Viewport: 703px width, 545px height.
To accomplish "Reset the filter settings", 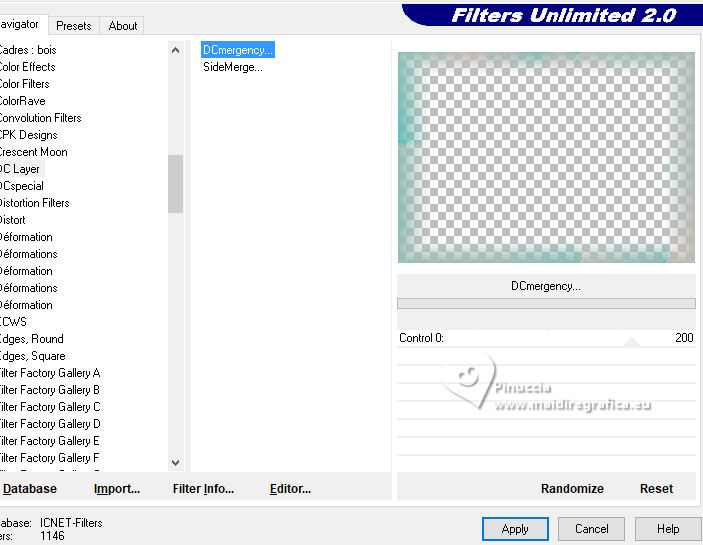I will click(656, 489).
